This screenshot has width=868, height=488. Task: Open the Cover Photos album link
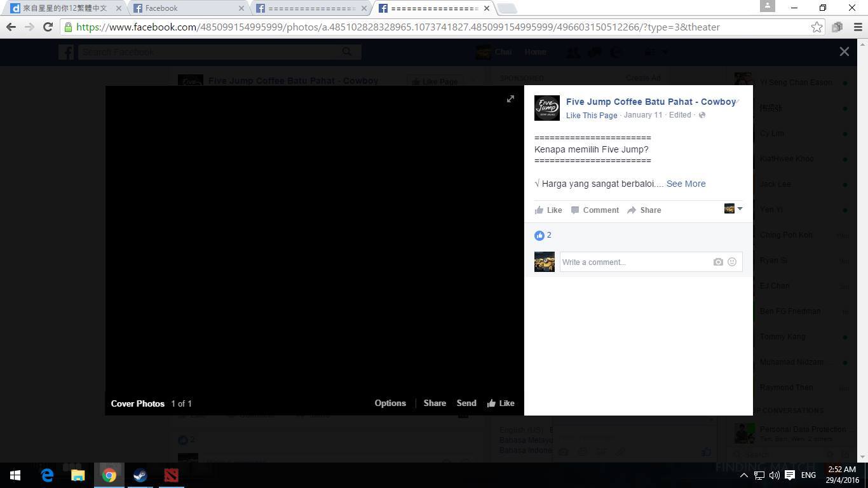[x=138, y=403]
